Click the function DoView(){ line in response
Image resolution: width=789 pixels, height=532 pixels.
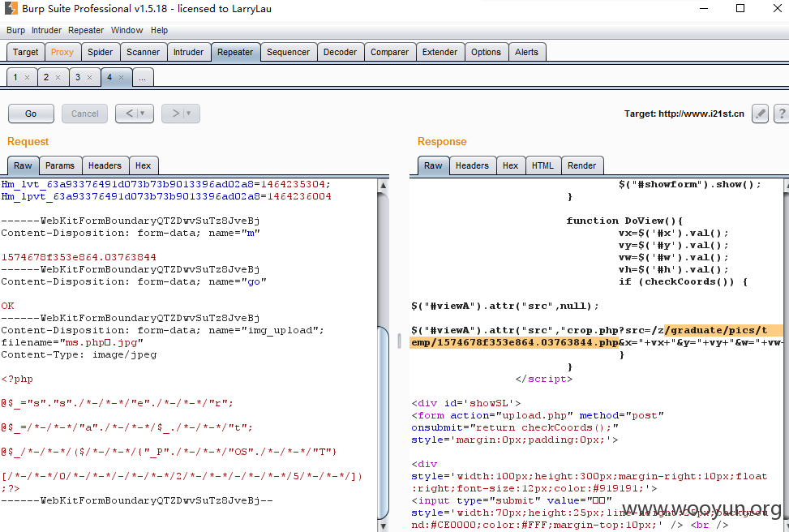tap(624, 221)
